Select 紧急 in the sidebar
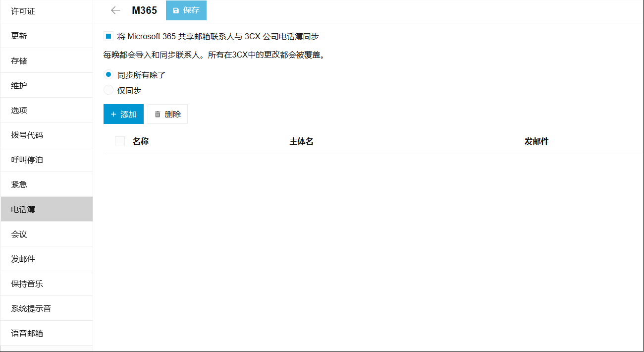Screen dimensions: 644x352 tap(47, 184)
